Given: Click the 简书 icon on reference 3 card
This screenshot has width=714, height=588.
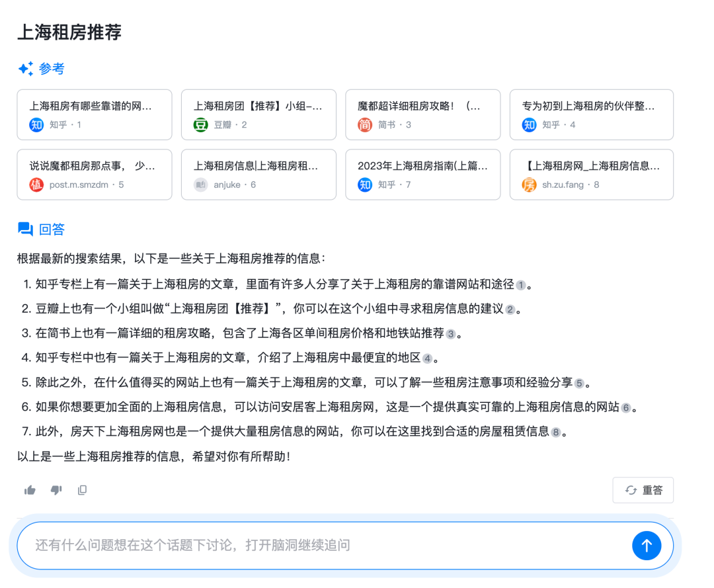Looking at the screenshot, I should coord(365,125).
